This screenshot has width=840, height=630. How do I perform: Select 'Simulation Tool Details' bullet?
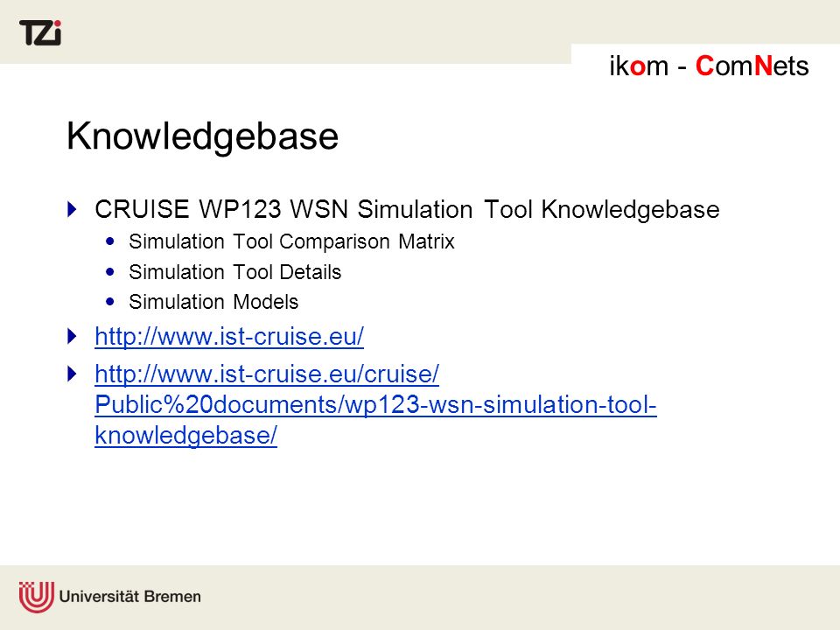[x=234, y=272]
